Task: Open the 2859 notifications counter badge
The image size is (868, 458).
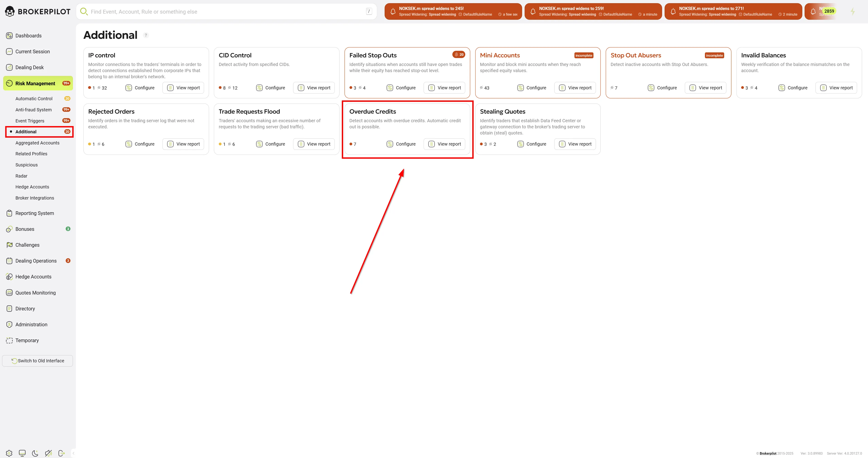Action: [x=829, y=11]
